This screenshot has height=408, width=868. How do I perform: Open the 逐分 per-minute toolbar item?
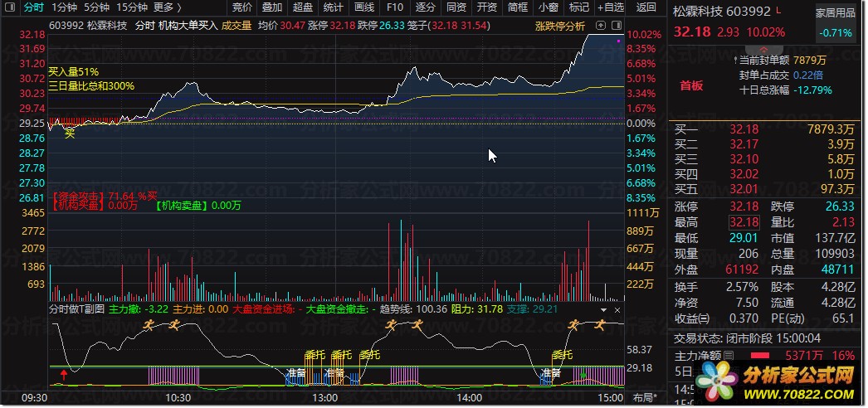coord(425,7)
